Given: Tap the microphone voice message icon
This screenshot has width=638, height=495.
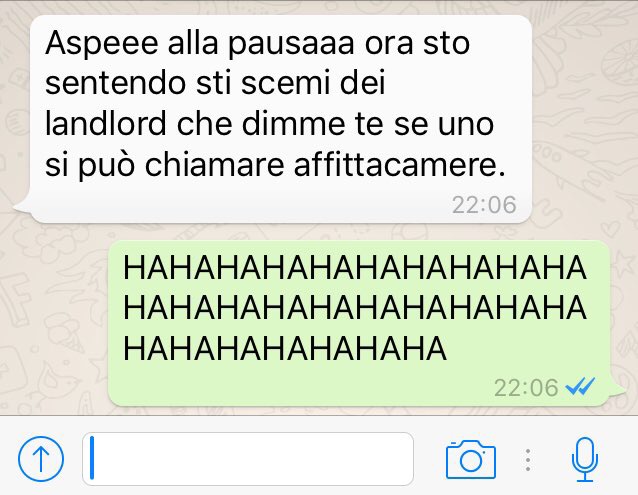Looking at the screenshot, I should (585, 459).
